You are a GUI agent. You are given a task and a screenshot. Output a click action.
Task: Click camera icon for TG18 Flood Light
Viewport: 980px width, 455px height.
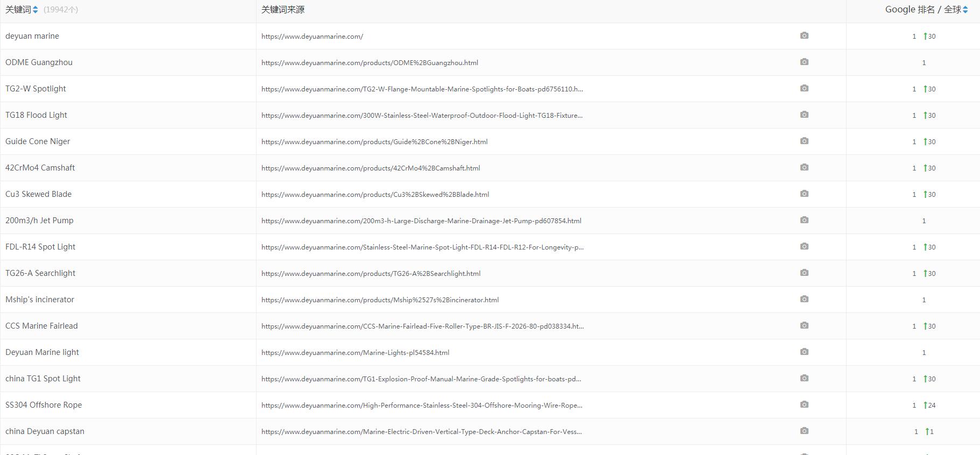pos(804,115)
